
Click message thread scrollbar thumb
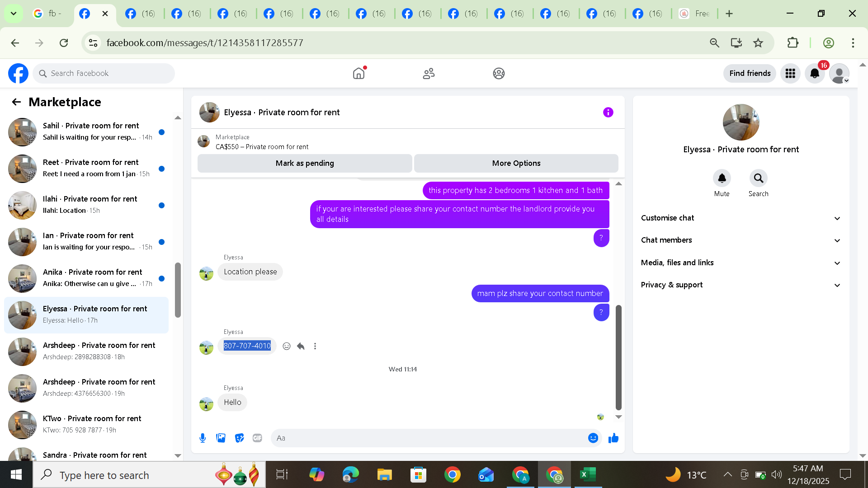(x=618, y=357)
